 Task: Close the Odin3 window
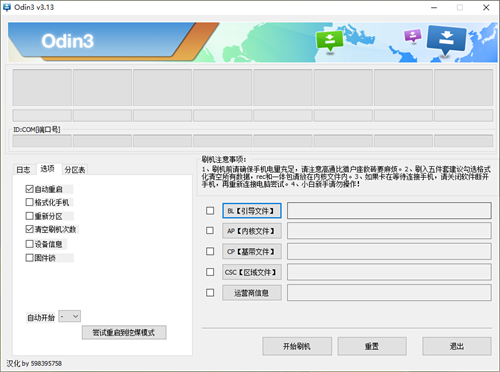[486, 7]
